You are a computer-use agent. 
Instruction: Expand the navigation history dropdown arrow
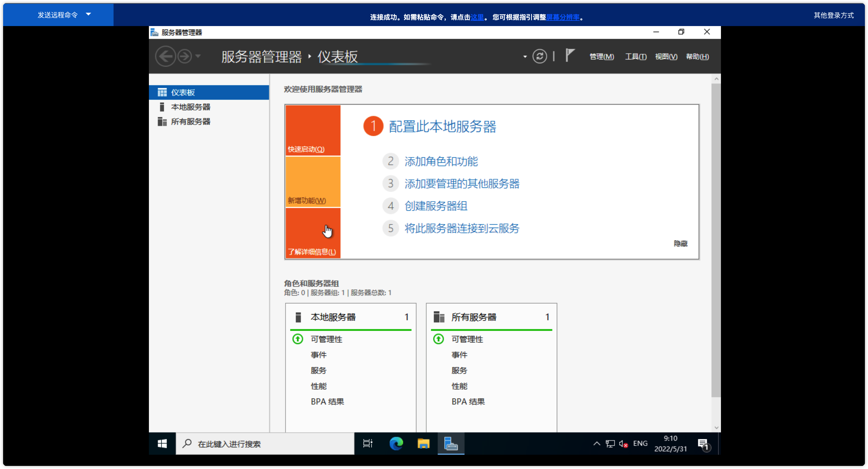pos(198,56)
